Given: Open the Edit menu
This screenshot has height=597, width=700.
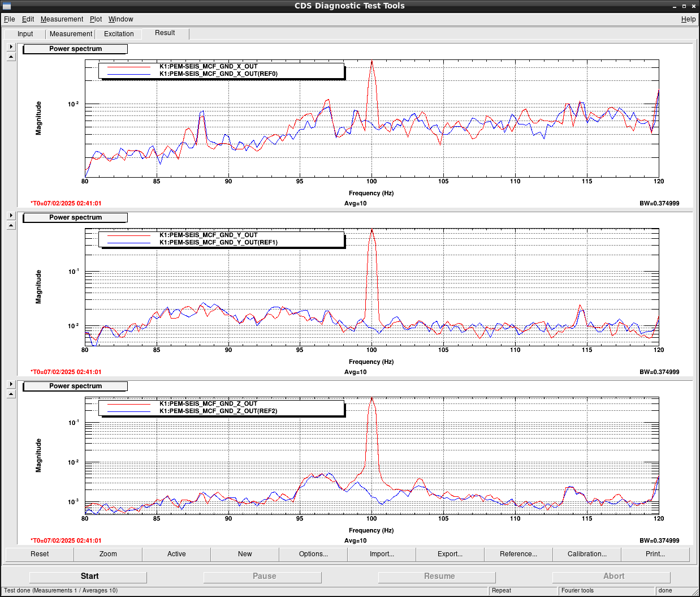Looking at the screenshot, I should [28, 19].
